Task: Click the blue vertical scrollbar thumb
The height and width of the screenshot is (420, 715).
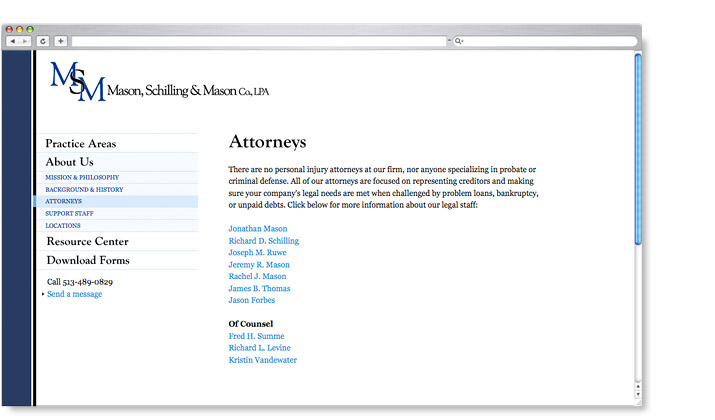Action: (638, 149)
